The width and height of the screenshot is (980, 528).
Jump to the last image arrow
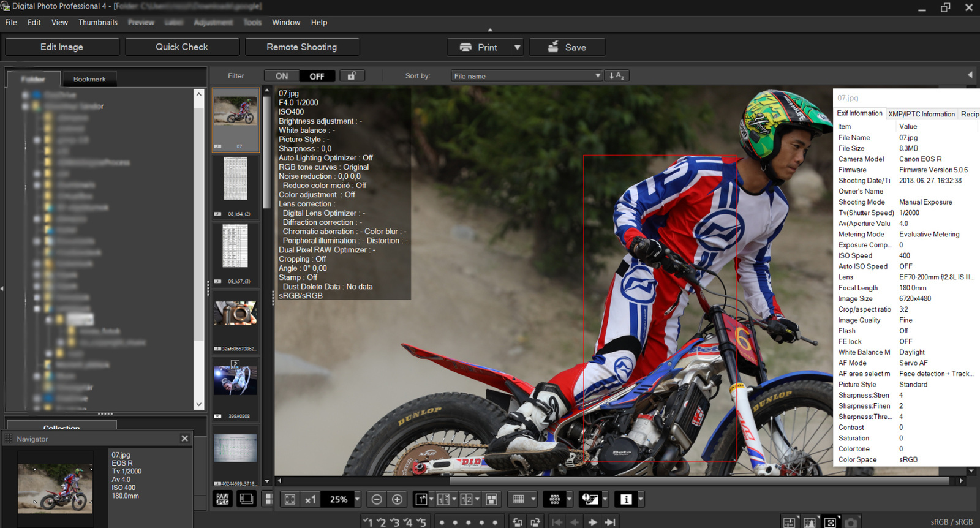click(610, 522)
